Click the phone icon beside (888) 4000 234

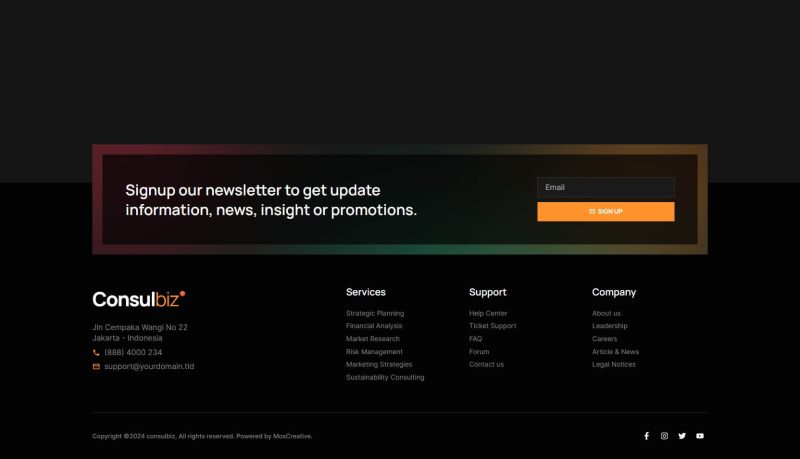pyautogui.click(x=96, y=353)
